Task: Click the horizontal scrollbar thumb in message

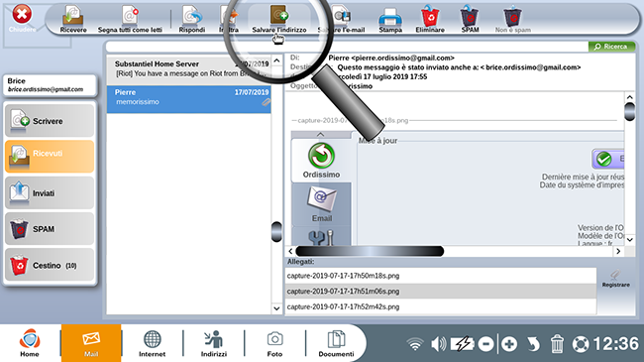Action: coord(370,251)
